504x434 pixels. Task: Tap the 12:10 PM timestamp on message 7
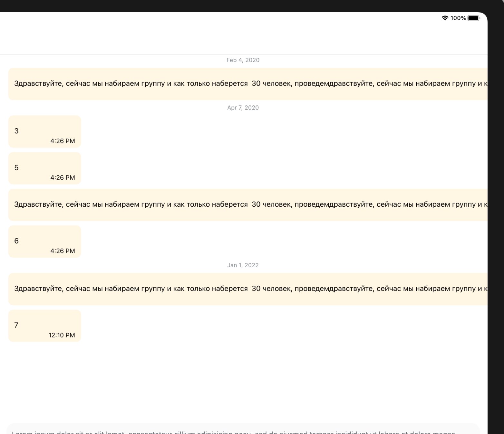[62, 335]
